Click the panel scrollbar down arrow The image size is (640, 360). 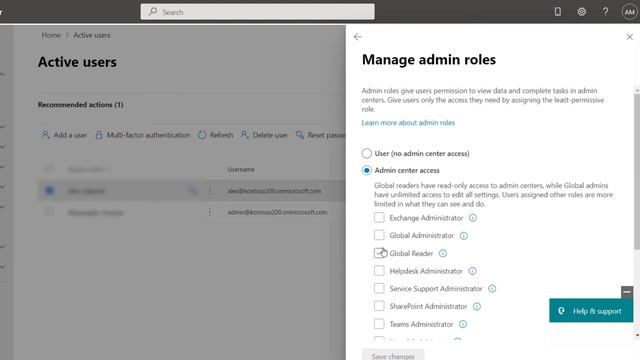(x=637, y=336)
